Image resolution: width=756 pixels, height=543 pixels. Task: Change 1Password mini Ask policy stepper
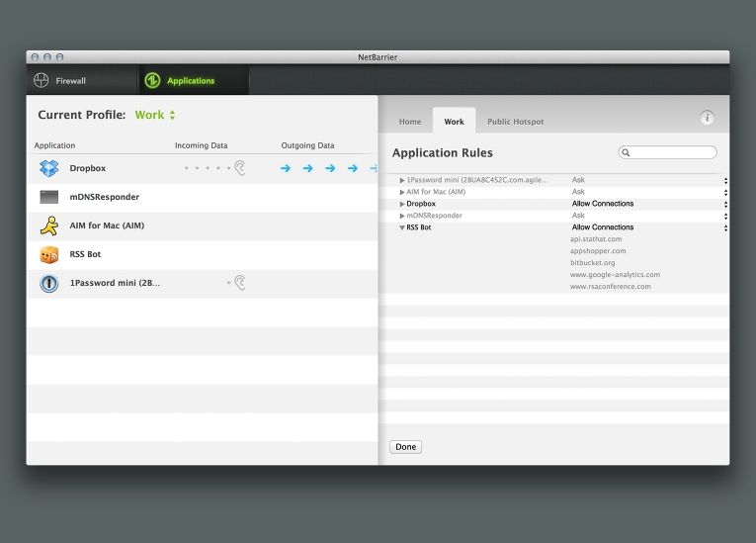coord(725,181)
